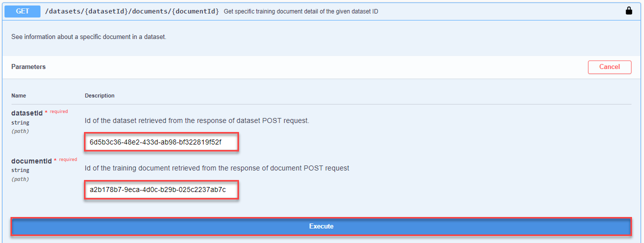The width and height of the screenshot is (644, 243).
Task: Execute the GET request
Action: click(x=321, y=226)
